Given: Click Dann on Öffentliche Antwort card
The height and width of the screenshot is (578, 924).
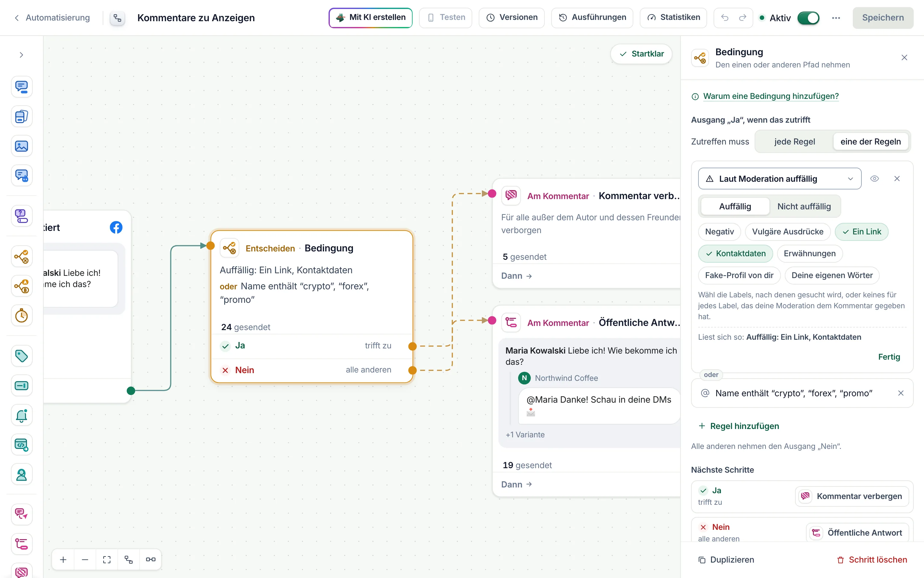Looking at the screenshot, I should [x=516, y=484].
